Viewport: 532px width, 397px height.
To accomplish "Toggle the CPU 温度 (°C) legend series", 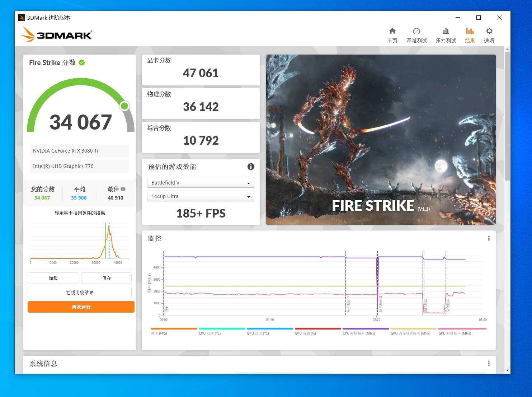I will pyautogui.click(x=222, y=331).
